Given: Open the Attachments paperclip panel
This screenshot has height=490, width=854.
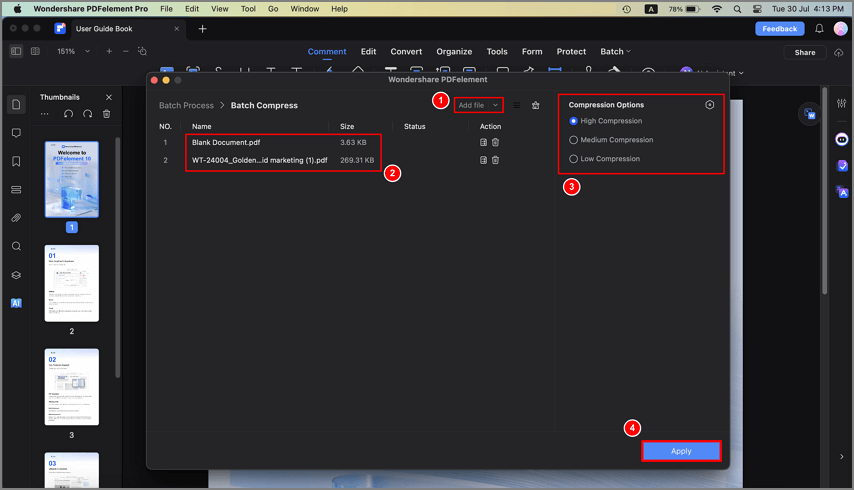Looking at the screenshot, I should point(16,218).
